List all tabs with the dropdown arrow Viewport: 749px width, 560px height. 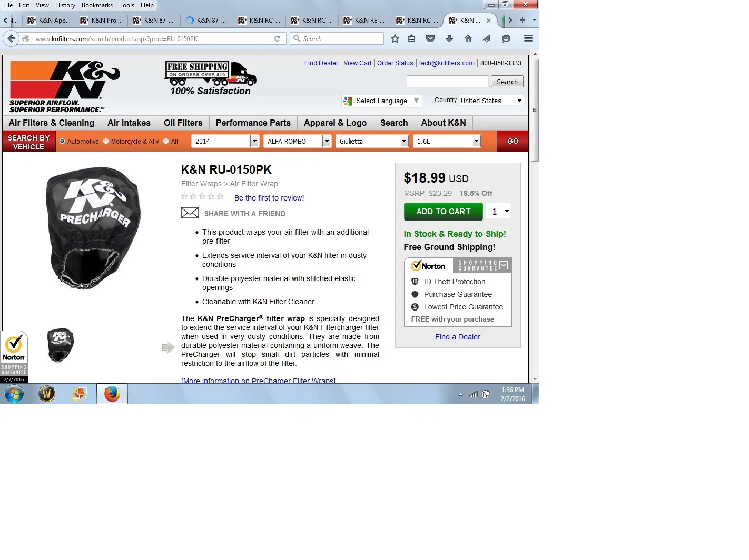click(534, 20)
